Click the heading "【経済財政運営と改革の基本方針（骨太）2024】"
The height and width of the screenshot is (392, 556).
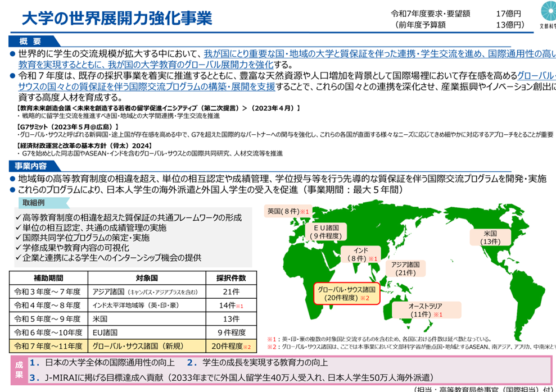pyautogui.click(x=84, y=145)
